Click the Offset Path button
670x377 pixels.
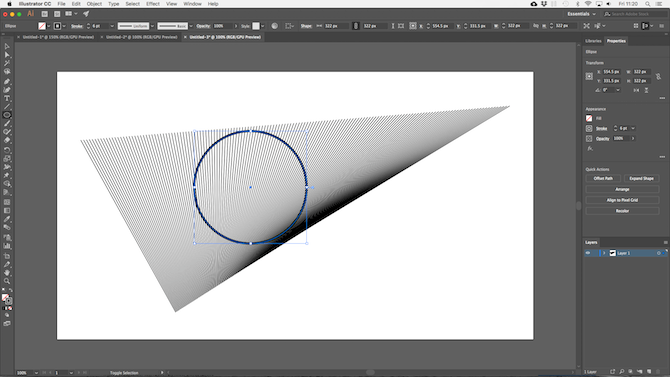pos(603,179)
